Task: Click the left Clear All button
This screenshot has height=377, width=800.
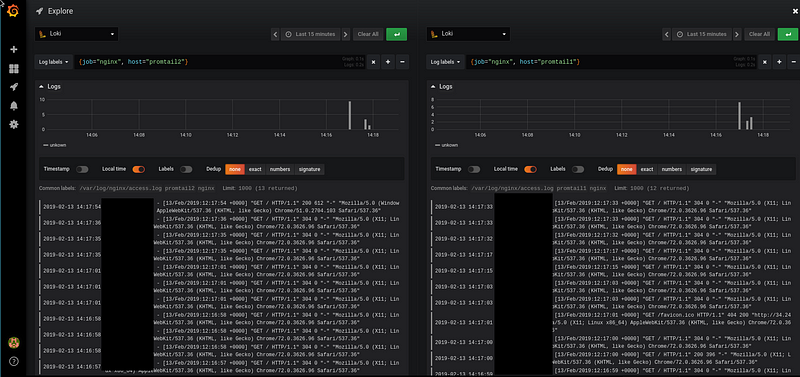Action: tap(368, 34)
